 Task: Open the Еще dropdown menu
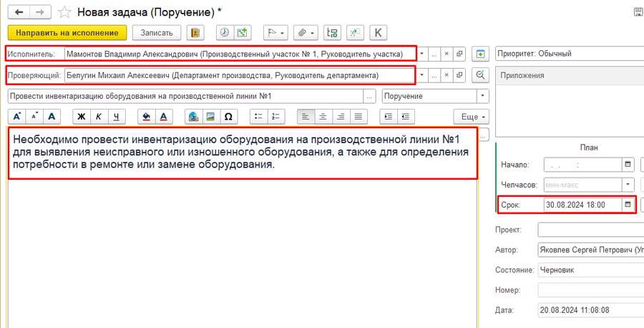pyautogui.click(x=471, y=117)
